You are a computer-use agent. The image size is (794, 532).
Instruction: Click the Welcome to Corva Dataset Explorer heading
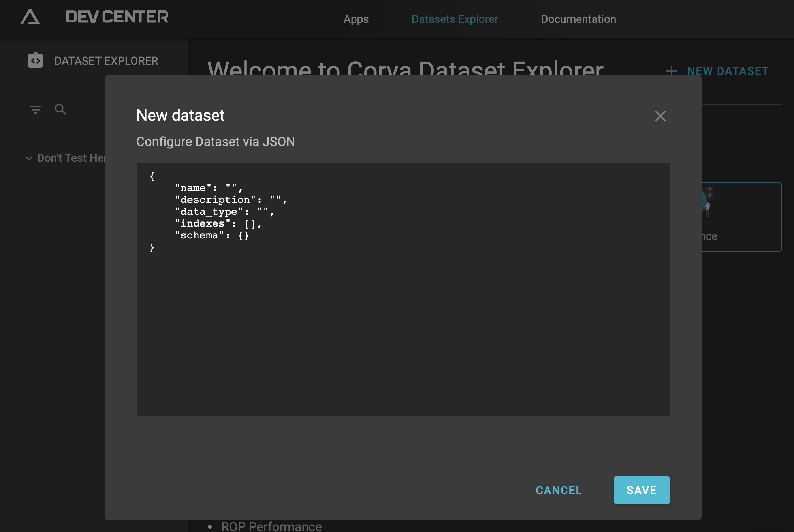click(x=405, y=68)
